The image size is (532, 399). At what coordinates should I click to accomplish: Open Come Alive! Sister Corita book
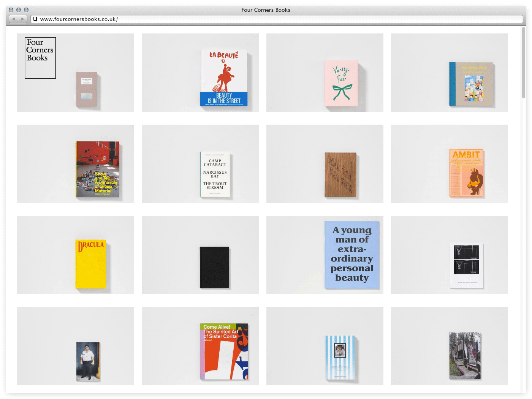click(224, 351)
